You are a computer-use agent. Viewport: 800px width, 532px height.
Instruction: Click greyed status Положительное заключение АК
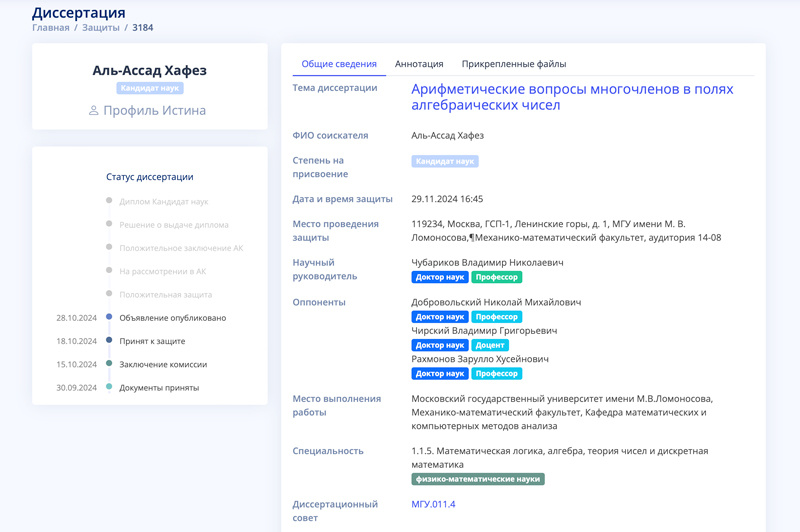pyautogui.click(x=181, y=248)
